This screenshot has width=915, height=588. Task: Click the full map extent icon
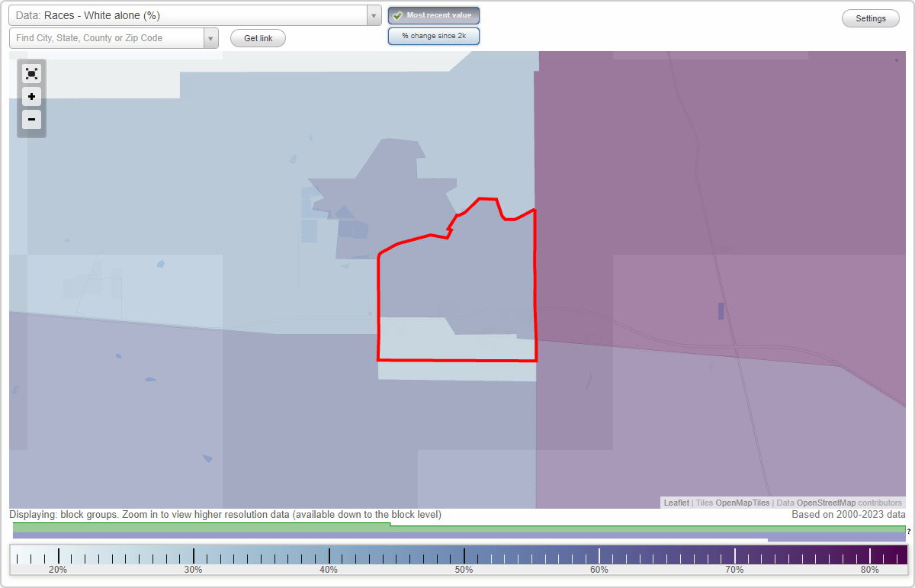click(31, 73)
